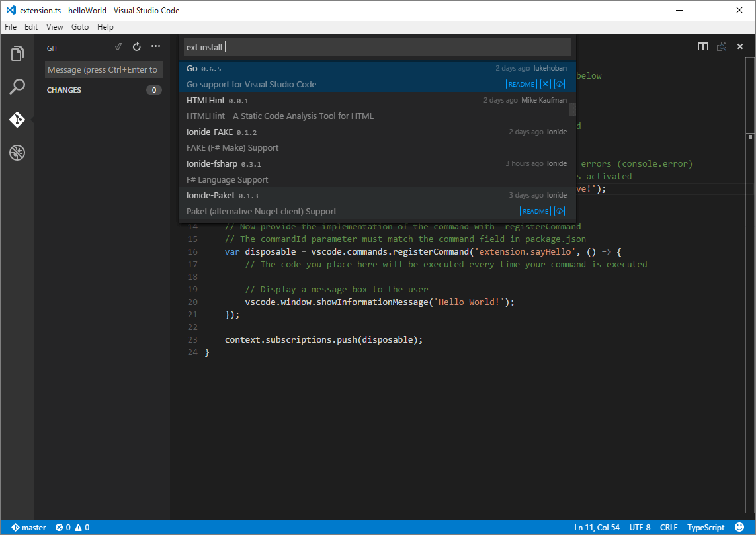
Task: Refresh the Git changes list
Action: [x=137, y=47]
